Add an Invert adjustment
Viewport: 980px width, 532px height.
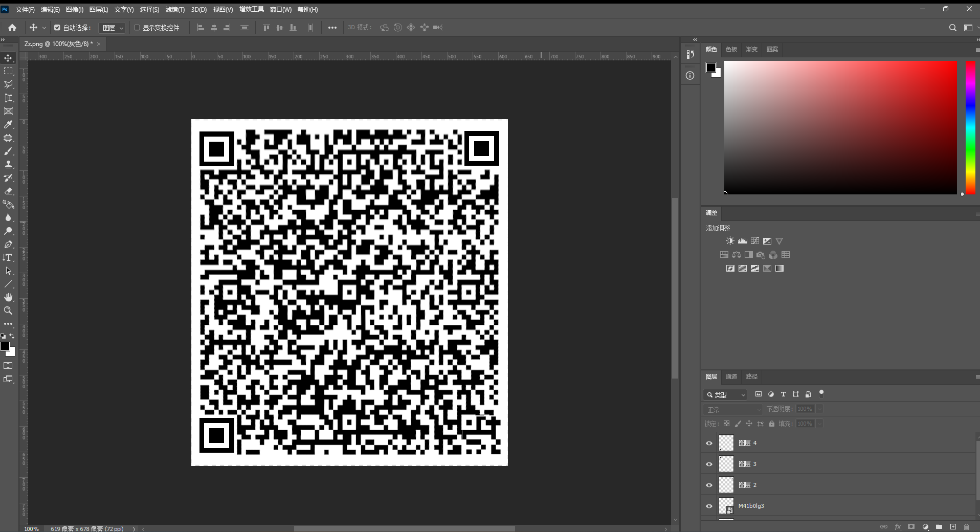[730, 269]
